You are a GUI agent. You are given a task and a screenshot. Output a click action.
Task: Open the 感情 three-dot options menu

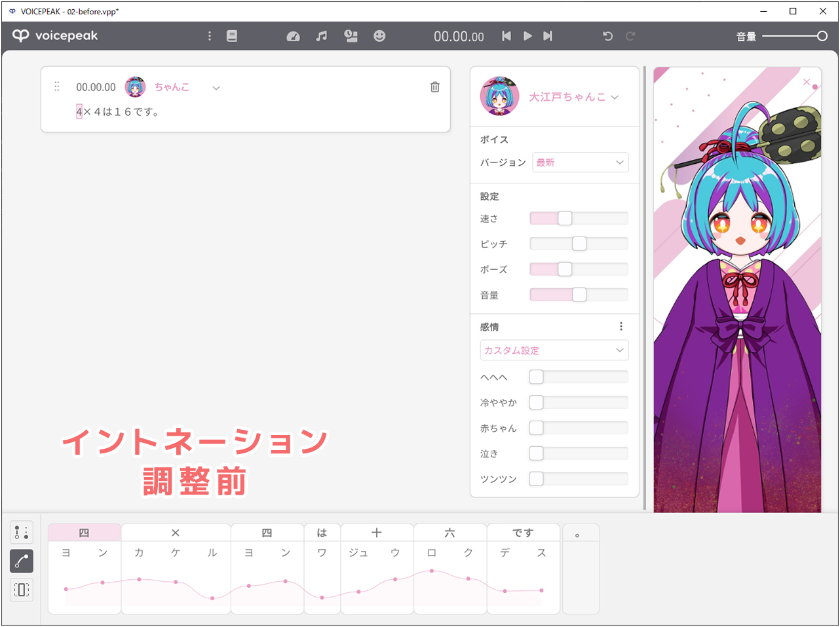click(x=621, y=326)
